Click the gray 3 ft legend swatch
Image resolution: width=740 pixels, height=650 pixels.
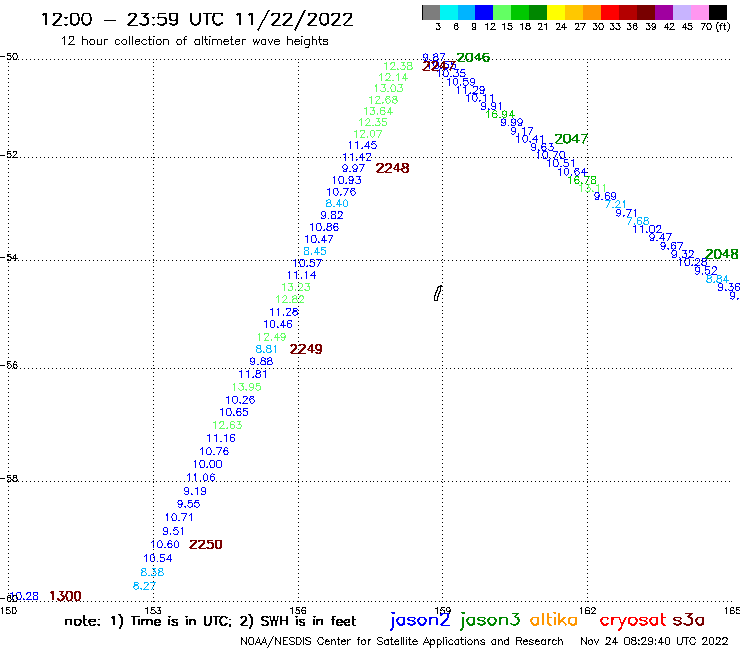click(431, 12)
